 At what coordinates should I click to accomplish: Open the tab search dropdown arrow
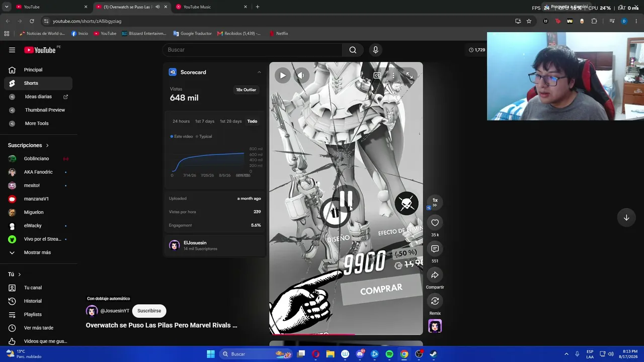(x=7, y=7)
